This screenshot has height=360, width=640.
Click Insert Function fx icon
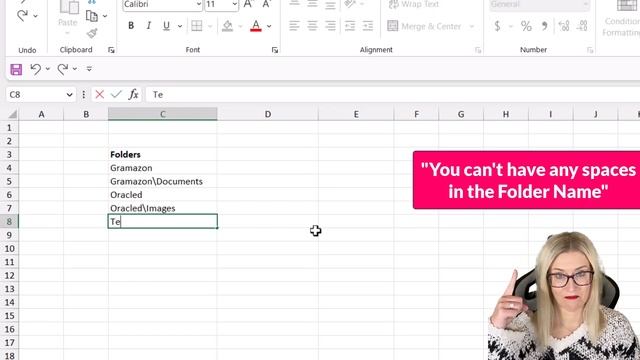coord(133,95)
